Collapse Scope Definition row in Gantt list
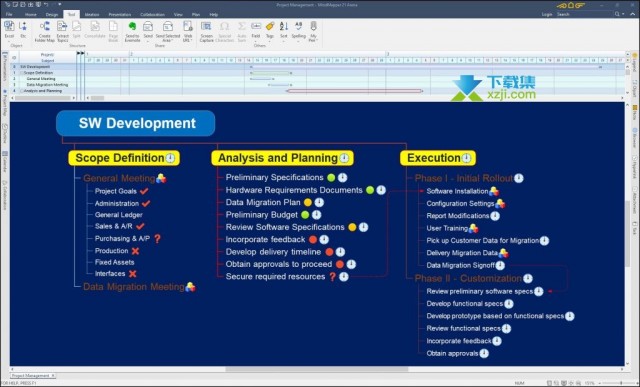 coord(22,73)
